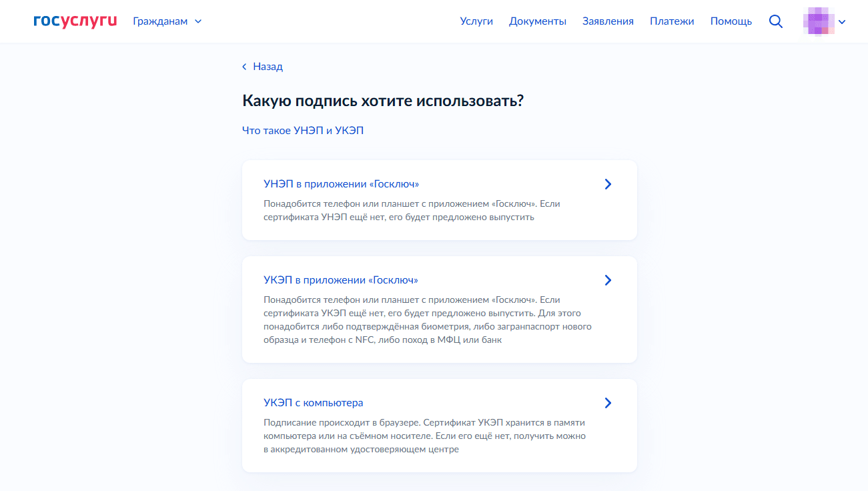Go to Заявления section
Screen dimensions: 868x491
click(608, 21)
